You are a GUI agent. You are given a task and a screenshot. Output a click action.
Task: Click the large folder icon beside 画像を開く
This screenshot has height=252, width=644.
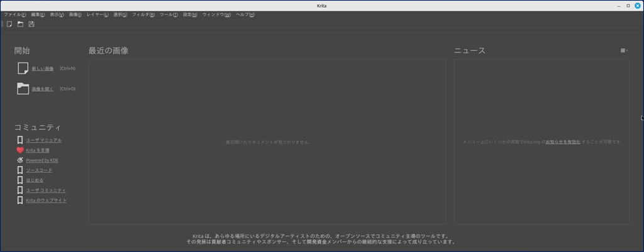point(23,89)
